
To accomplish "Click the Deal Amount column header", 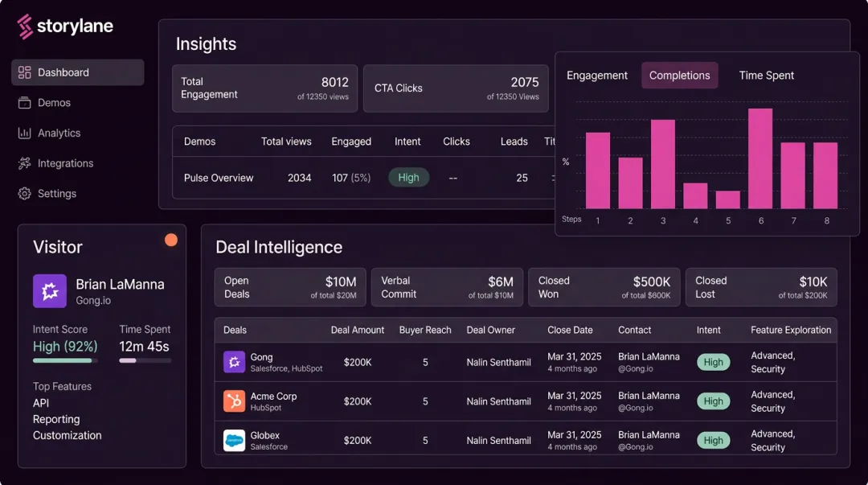I will point(357,330).
